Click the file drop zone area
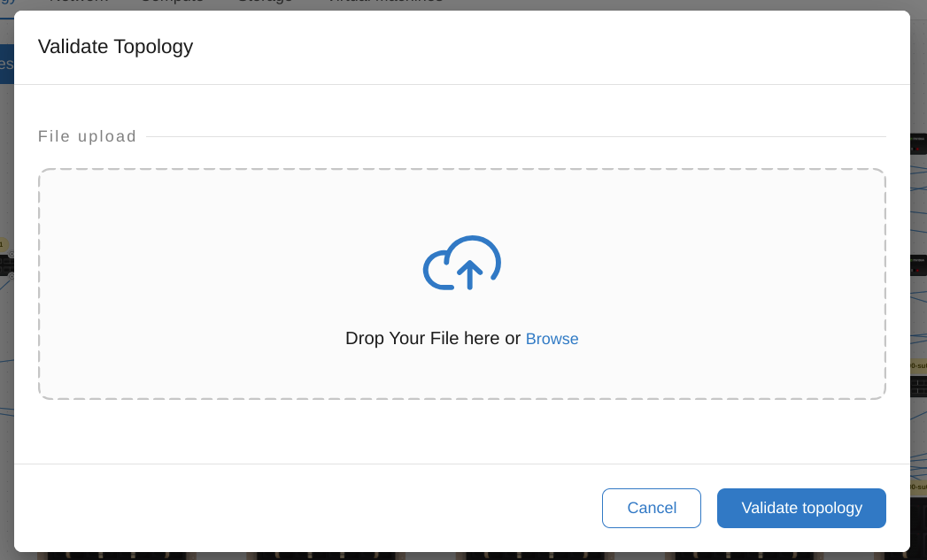This screenshot has width=927, height=560. pyautogui.click(x=461, y=284)
